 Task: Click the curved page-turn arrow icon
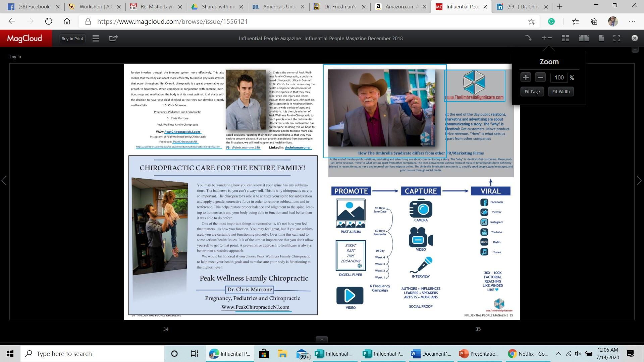pyautogui.click(x=528, y=38)
